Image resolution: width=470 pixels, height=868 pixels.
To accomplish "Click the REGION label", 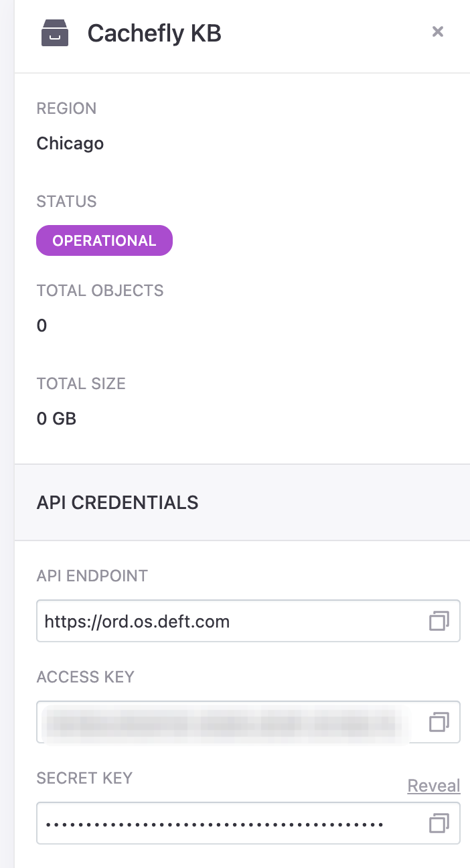I will click(66, 108).
